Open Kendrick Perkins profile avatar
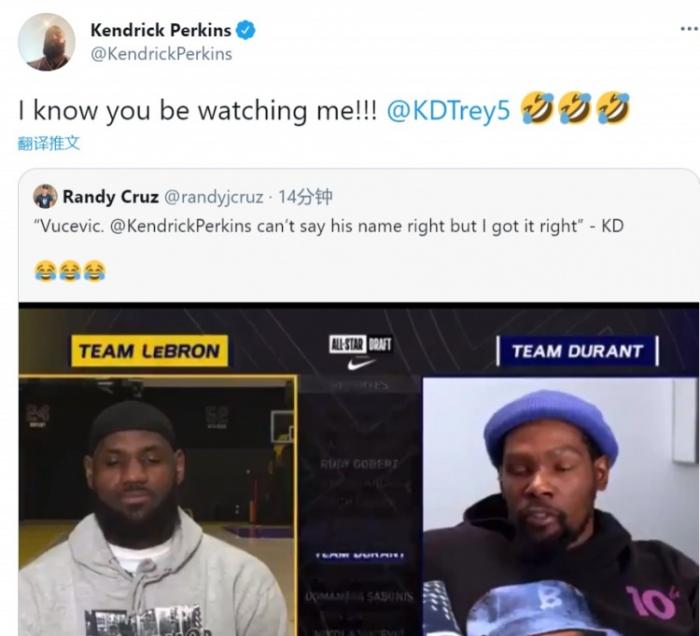This screenshot has width=700, height=636. 46,42
